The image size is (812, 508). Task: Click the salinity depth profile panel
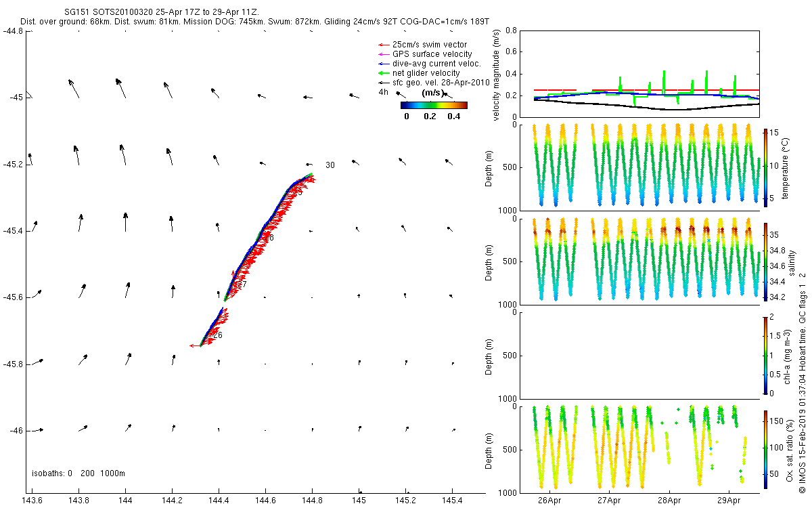[639, 261]
